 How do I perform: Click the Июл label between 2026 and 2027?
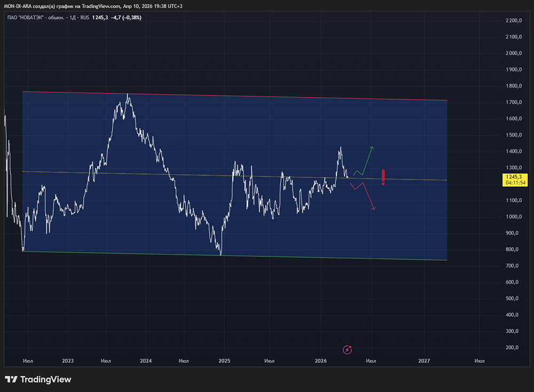371,360
